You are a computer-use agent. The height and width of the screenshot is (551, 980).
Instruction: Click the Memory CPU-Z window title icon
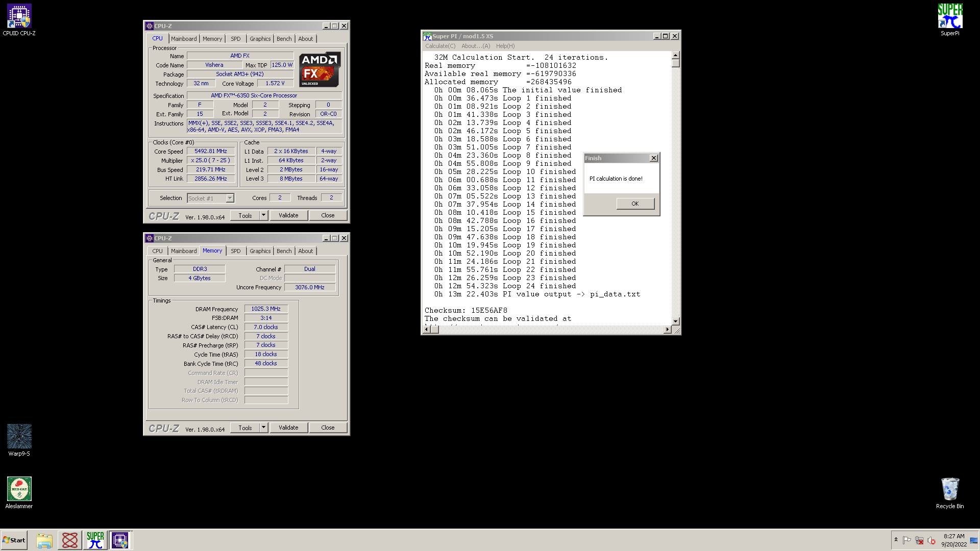(x=150, y=238)
